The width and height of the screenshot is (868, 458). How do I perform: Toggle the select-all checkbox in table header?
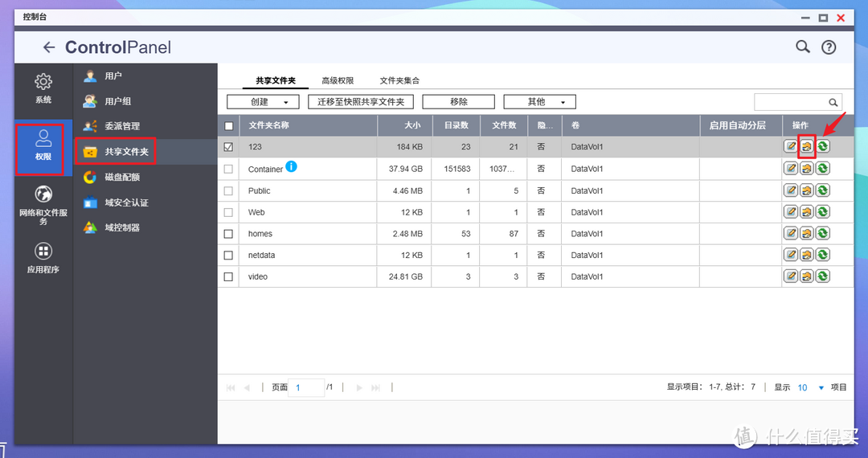pos(229,126)
